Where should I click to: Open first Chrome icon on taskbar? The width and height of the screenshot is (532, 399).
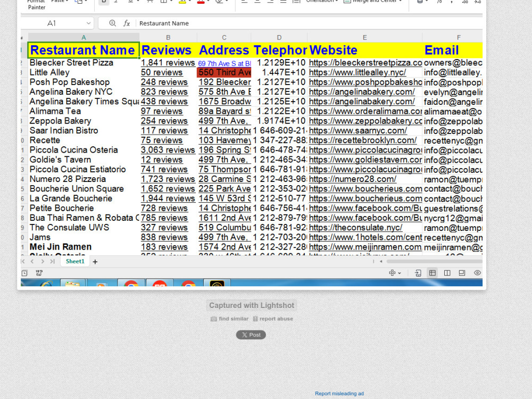click(x=131, y=283)
